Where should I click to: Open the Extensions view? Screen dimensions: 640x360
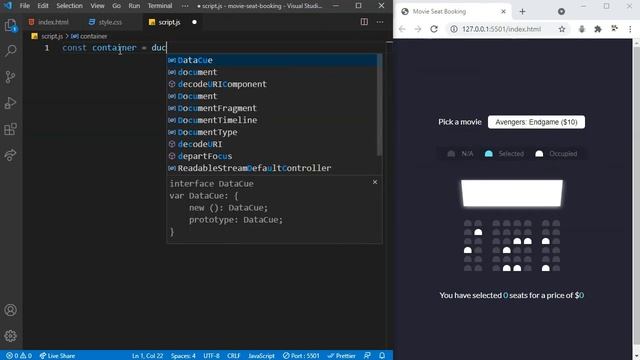click(x=11, y=129)
